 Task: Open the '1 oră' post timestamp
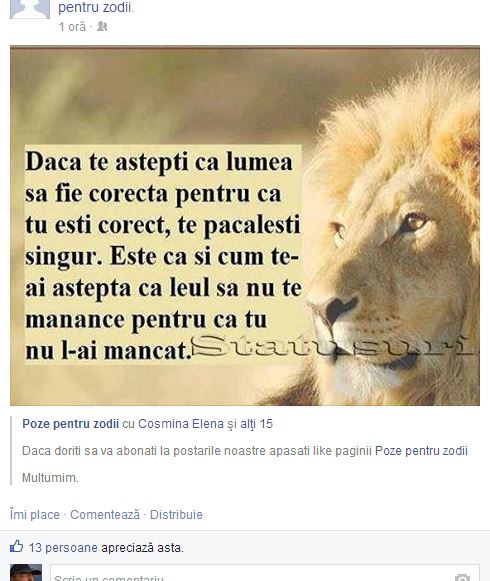click(72, 27)
